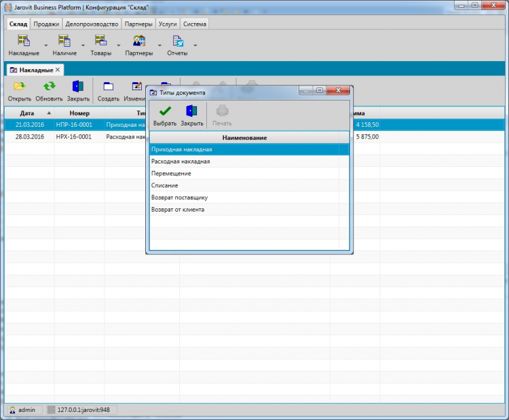Click the green checkmark Выбрать icon
This screenshot has width=509, height=420.
[x=164, y=111]
